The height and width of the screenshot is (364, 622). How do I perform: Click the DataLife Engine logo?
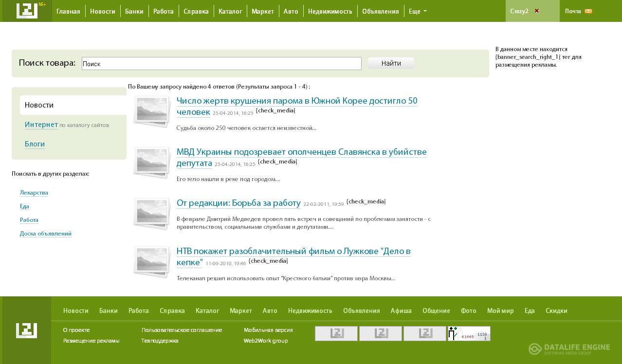click(x=569, y=348)
